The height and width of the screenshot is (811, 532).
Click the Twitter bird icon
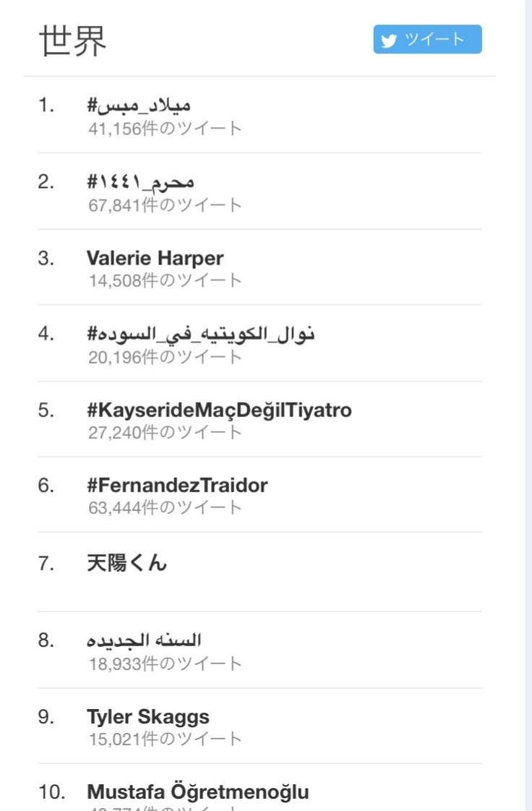(389, 40)
